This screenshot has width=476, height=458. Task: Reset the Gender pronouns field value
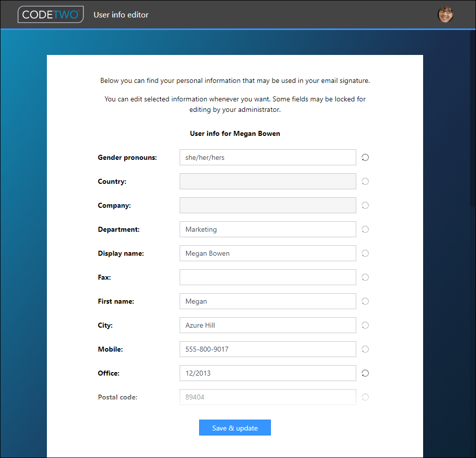pos(365,157)
